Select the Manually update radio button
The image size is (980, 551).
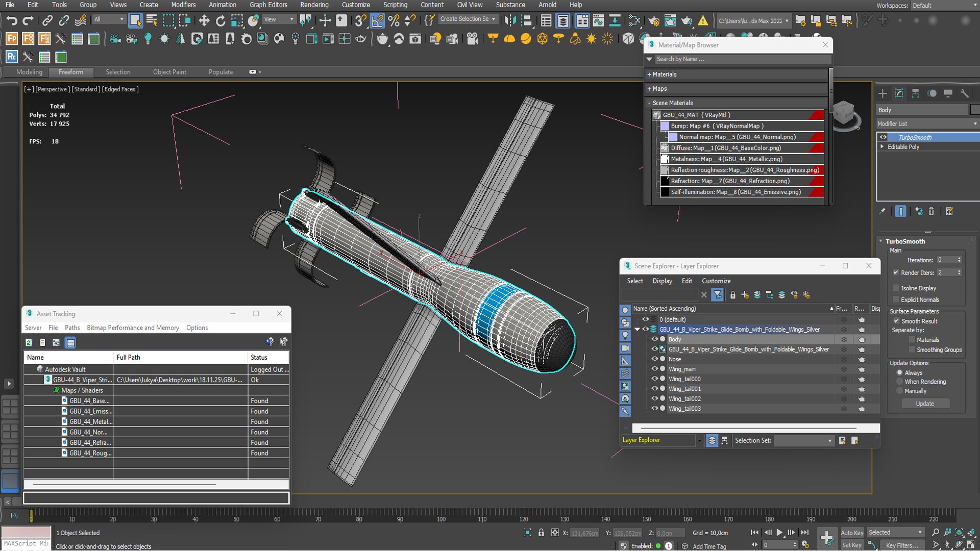(900, 391)
